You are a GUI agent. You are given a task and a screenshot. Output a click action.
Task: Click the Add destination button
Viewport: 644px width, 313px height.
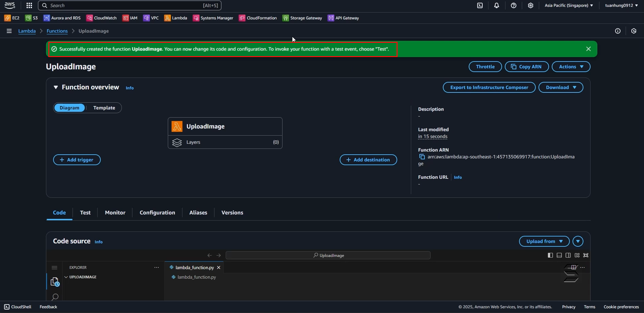click(x=368, y=160)
